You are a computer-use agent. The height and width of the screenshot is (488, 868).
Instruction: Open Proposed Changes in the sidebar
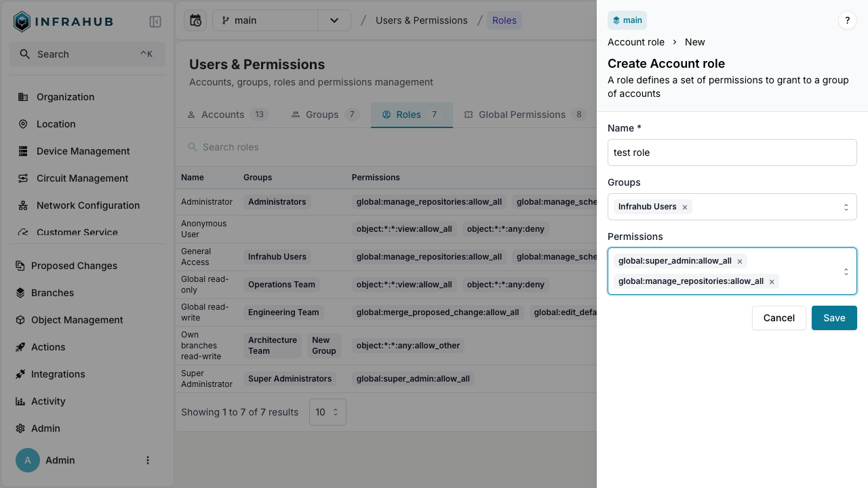pos(74,266)
